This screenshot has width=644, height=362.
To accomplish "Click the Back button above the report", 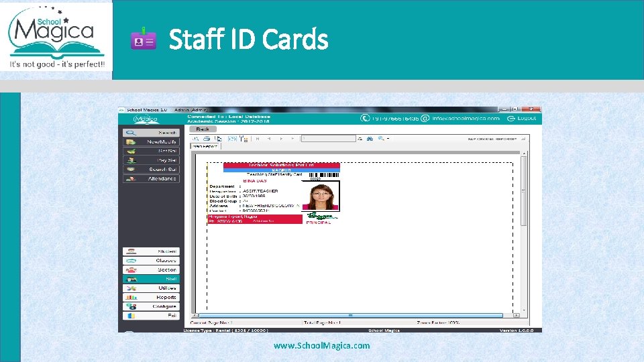I will pos(203,129).
